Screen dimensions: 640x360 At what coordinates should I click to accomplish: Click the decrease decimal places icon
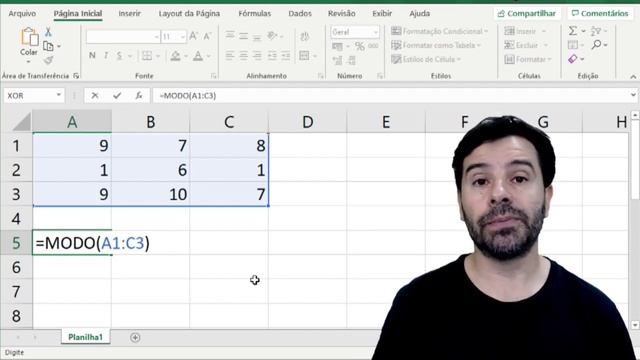click(351, 60)
